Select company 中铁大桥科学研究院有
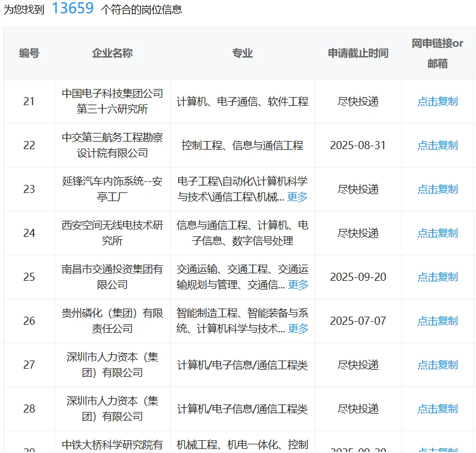This screenshot has width=476, height=453. (112, 445)
